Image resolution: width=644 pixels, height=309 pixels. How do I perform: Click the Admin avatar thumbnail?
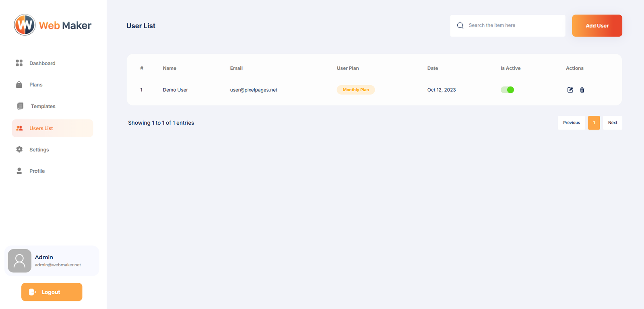pyautogui.click(x=19, y=261)
